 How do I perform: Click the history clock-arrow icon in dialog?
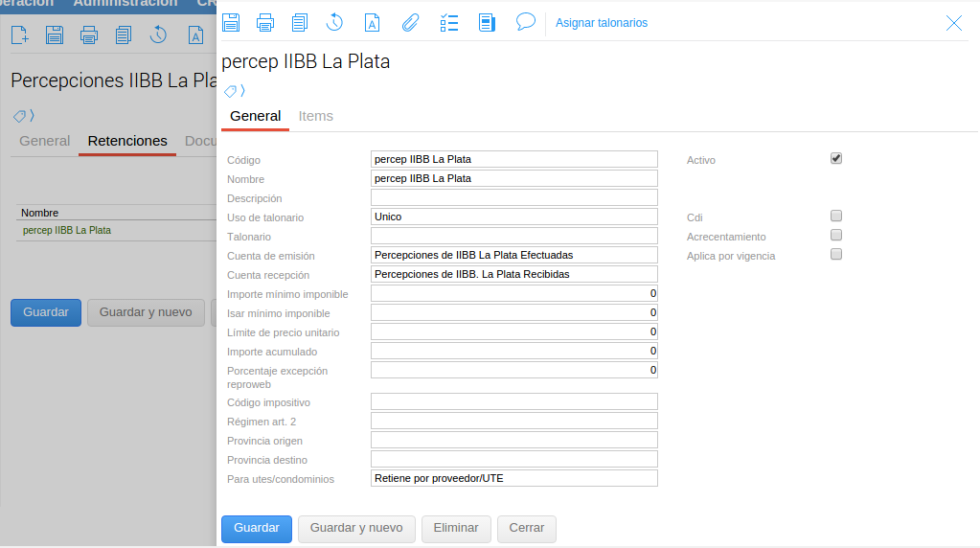334,22
